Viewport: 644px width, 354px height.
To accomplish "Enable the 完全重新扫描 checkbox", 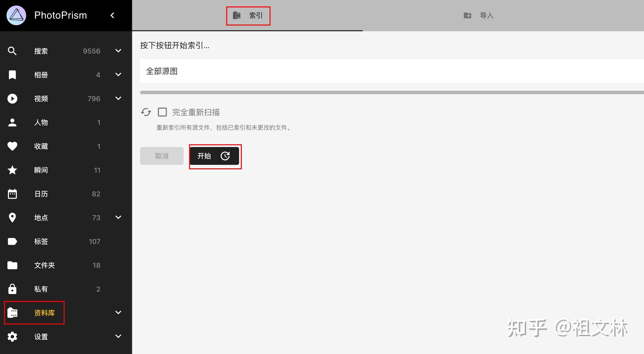I will coord(162,112).
